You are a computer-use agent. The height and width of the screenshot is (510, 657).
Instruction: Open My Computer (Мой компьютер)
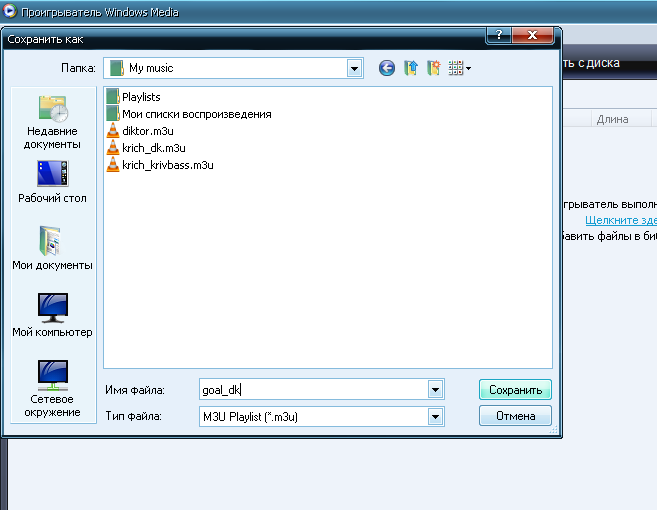click(52, 315)
